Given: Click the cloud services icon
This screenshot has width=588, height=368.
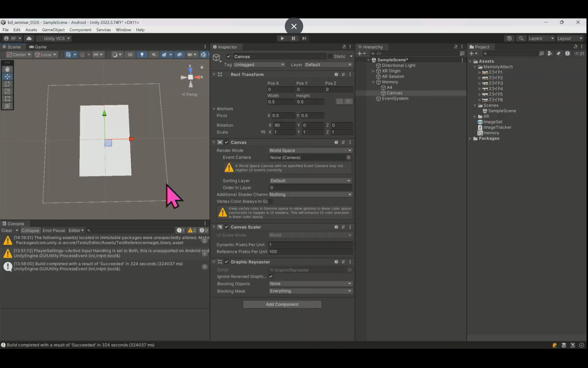Looking at the screenshot, I should [x=29, y=38].
